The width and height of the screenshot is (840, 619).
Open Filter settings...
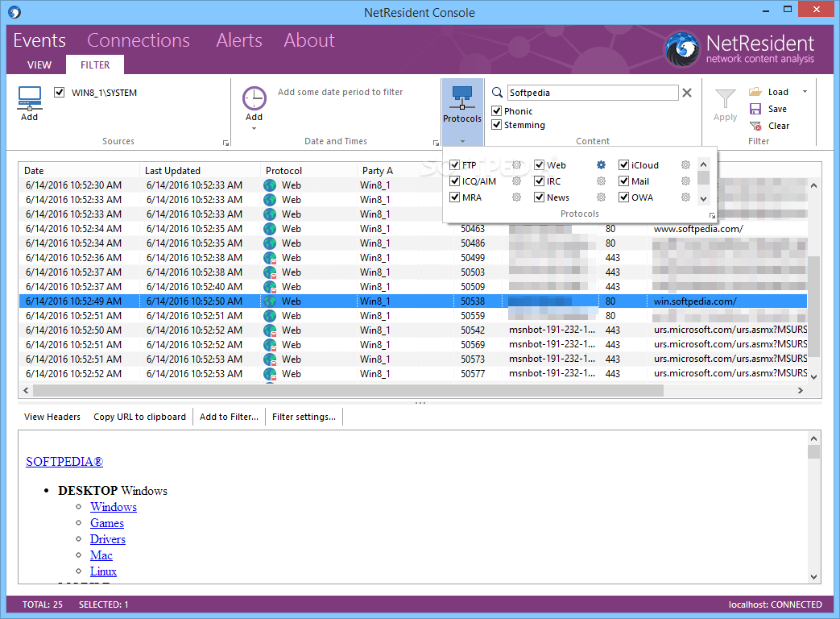coord(304,417)
